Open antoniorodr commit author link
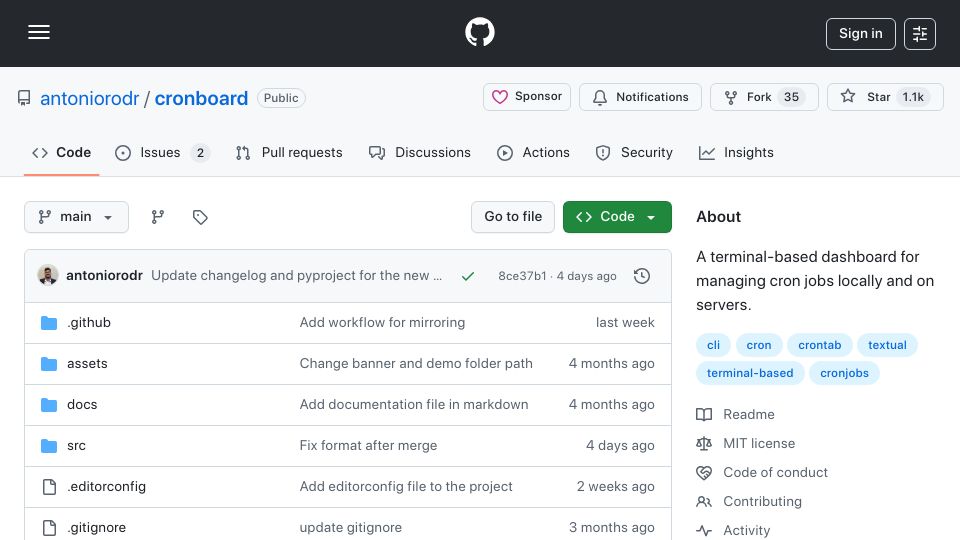 tap(104, 276)
